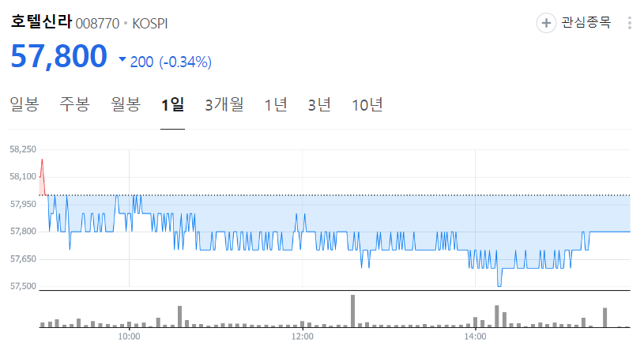Click the 57,950 y-axis label
This screenshot has height=343, width=644.
(23, 204)
